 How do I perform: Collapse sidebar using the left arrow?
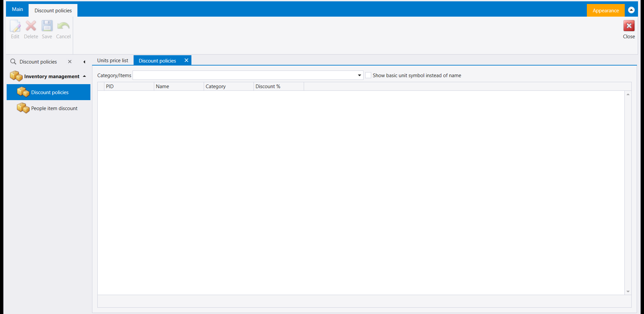coord(84,62)
